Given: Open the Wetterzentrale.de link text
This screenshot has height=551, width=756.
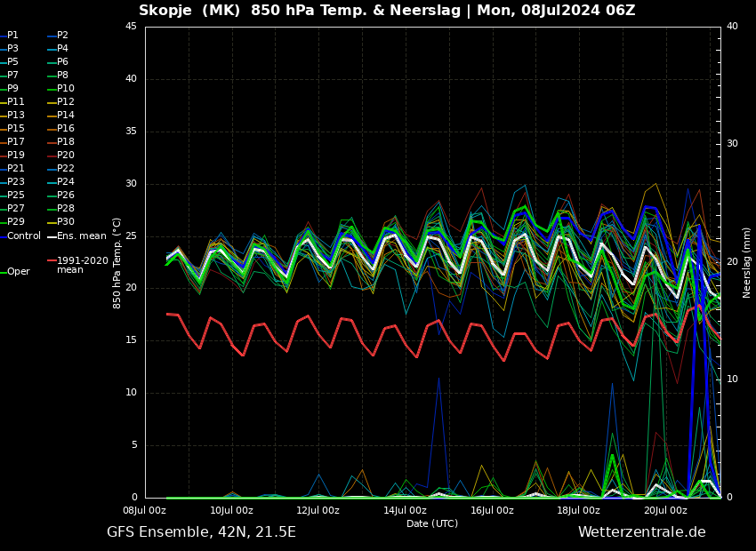Looking at the screenshot, I should coord(641,532).
